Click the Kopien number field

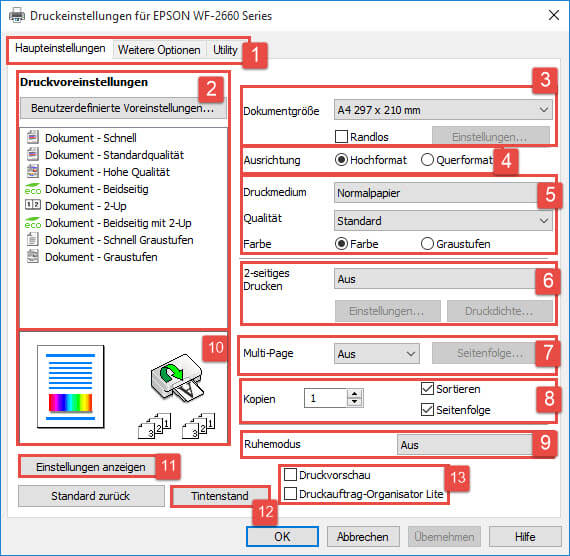326,398
